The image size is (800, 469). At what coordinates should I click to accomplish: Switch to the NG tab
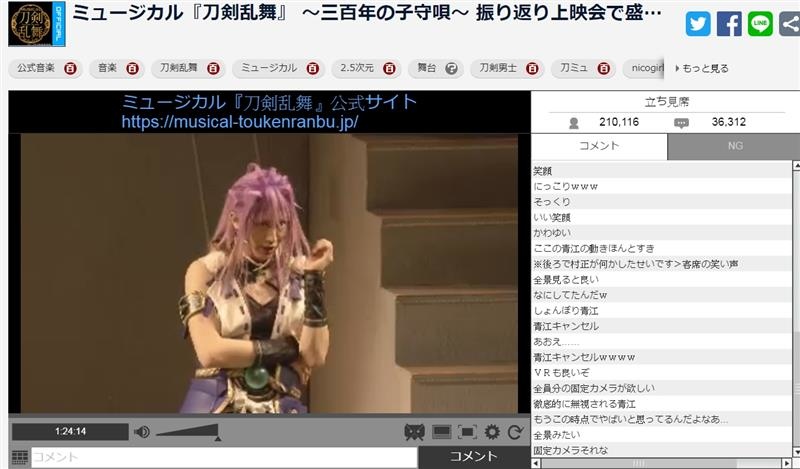pos(734,146)
